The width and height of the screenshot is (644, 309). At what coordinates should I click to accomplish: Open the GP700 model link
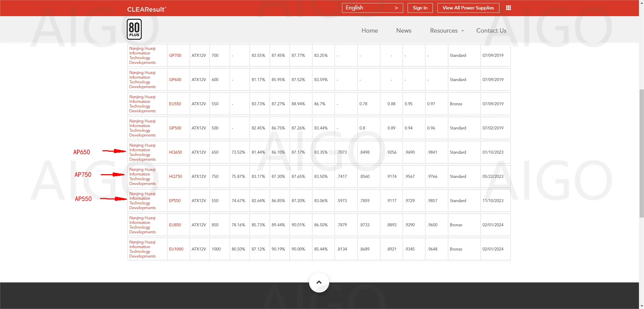tap(175, 55)
